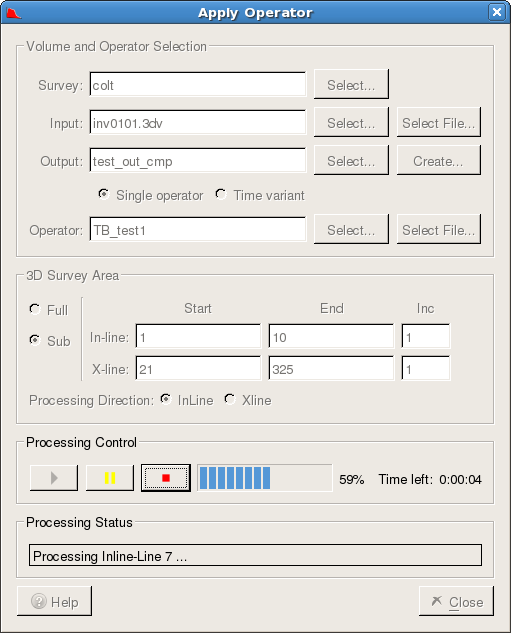Click Select File for the Input volume
Screen dimensions: 511x633
click(439, 122)
